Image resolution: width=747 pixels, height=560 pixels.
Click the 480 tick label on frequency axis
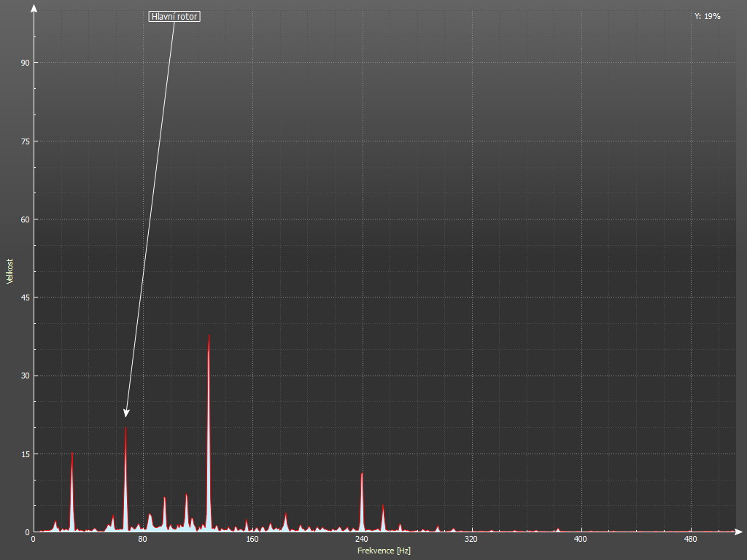click(690, 540)
